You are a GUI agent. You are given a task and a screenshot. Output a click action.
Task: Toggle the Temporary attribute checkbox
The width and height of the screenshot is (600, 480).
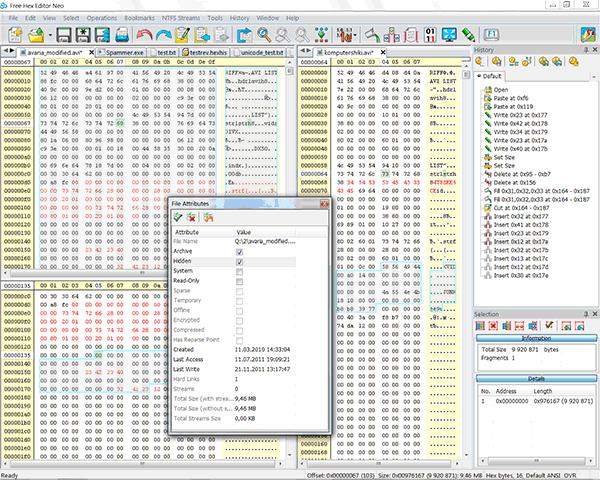tap(240, 301)
